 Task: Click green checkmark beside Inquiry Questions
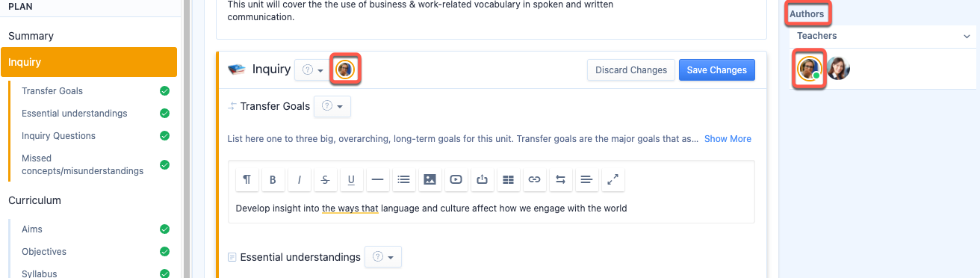(x=164, y=136)
